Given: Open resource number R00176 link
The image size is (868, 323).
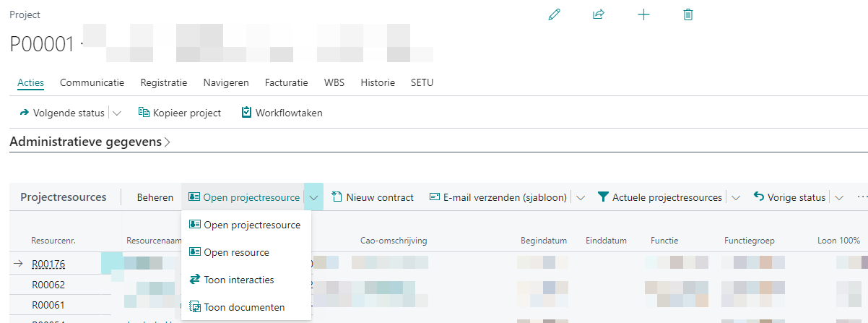Looking at the screenshot, I should [48, 264].
